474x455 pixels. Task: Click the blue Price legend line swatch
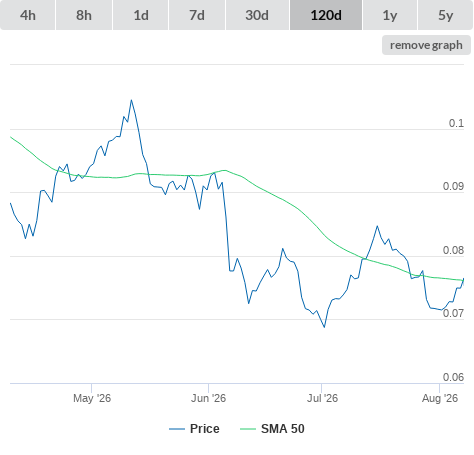pyautogui.click(x=177, y=429)
